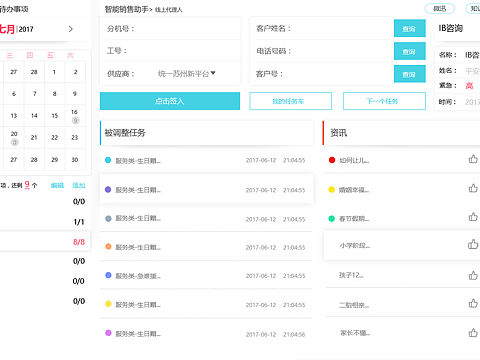Select calendar date 9
The width and height of the screenshot is (480, 360).
click(75, 94)
